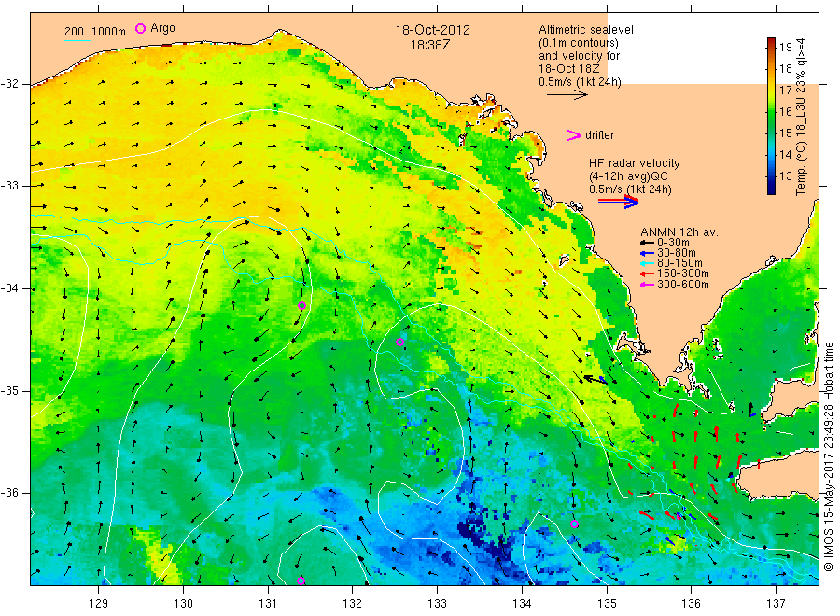This screenshot has height=616, width=840.
Task: Click the temperature color bar at 13
Action: click(x=772, y=175)
